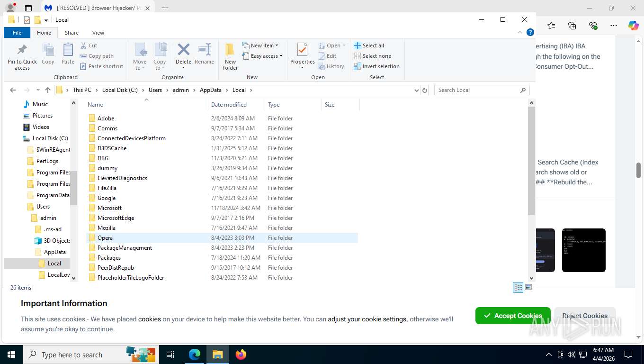Switch to the View ribbon tab
Screen dimensions: 644x364
tap(98, 33)
